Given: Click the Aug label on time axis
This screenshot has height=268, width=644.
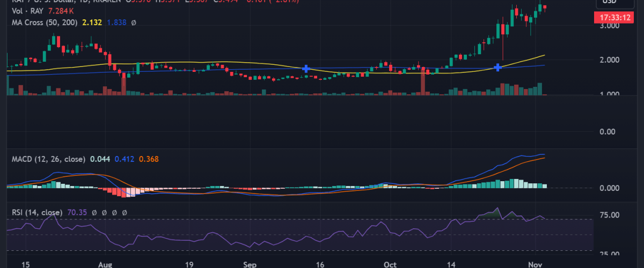Looking at the screenshot, I should [106, 264].
